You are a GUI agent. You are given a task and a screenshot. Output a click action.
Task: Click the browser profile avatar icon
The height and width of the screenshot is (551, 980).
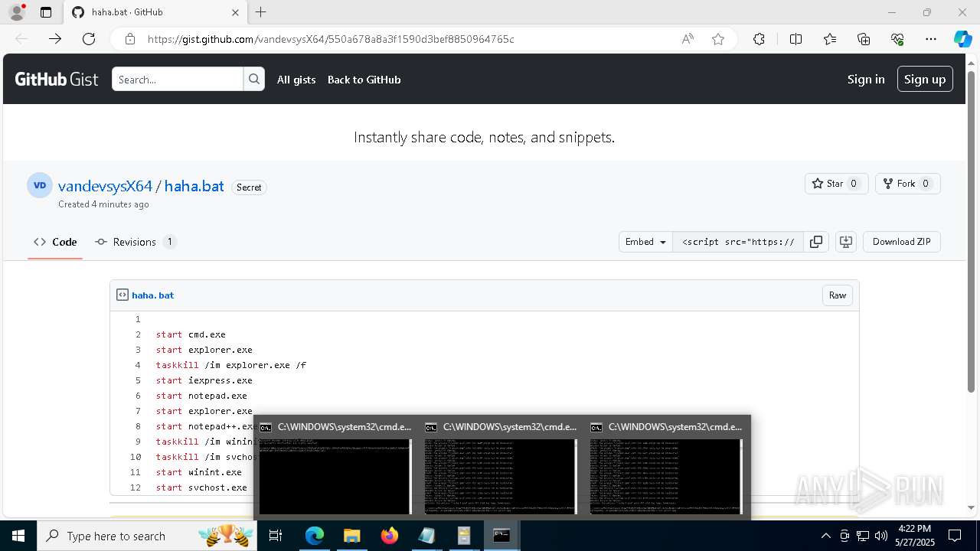click(x=17, y=12)
